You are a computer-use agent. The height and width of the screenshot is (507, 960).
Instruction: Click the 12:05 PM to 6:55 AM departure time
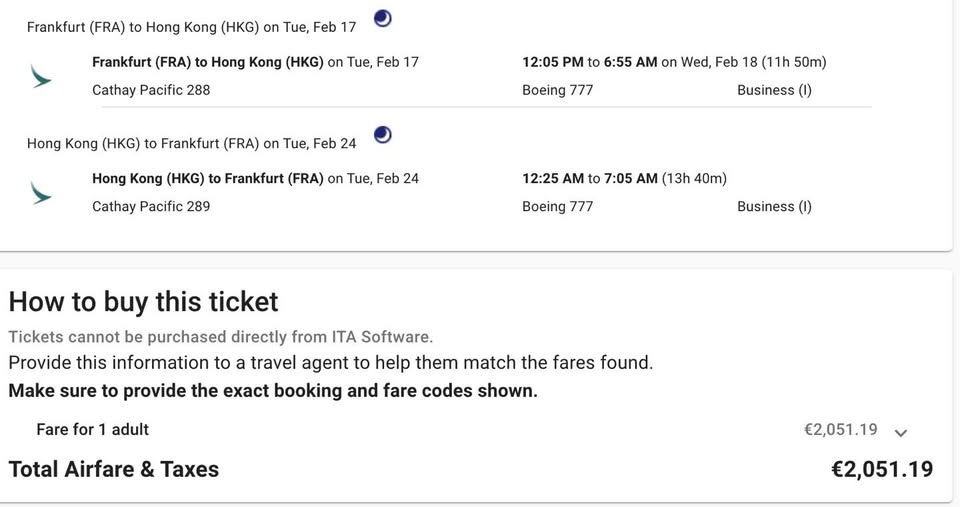coord(590,62)
